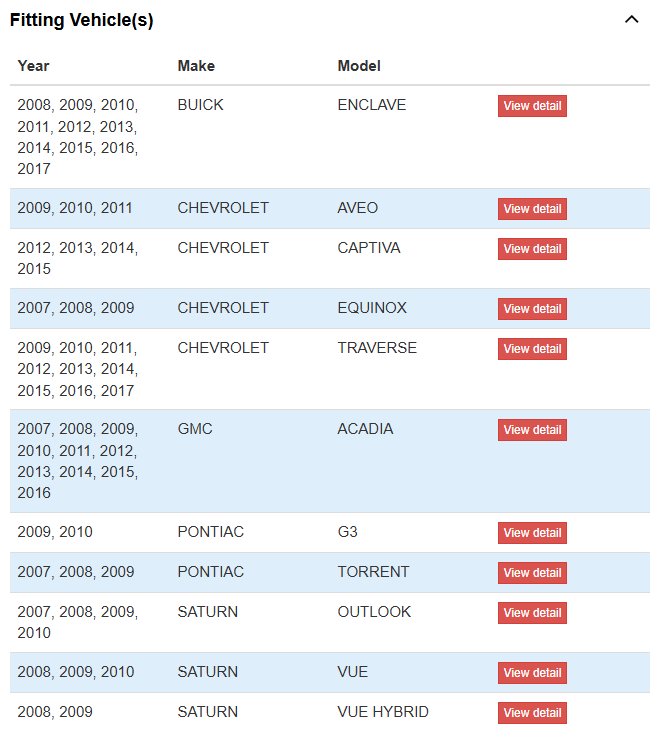Open View detail for Saturn Outlook
Screen dimensions: 670x743
tap(532, 613)
